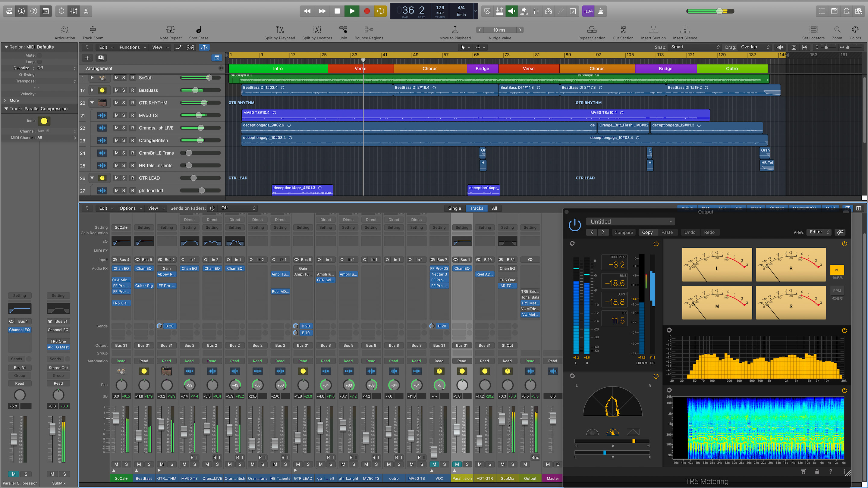Image resolution: width=868 pixels, height=488 pixels.
Task: Open the Drag mode dropdown
Action: click(755, 47)
